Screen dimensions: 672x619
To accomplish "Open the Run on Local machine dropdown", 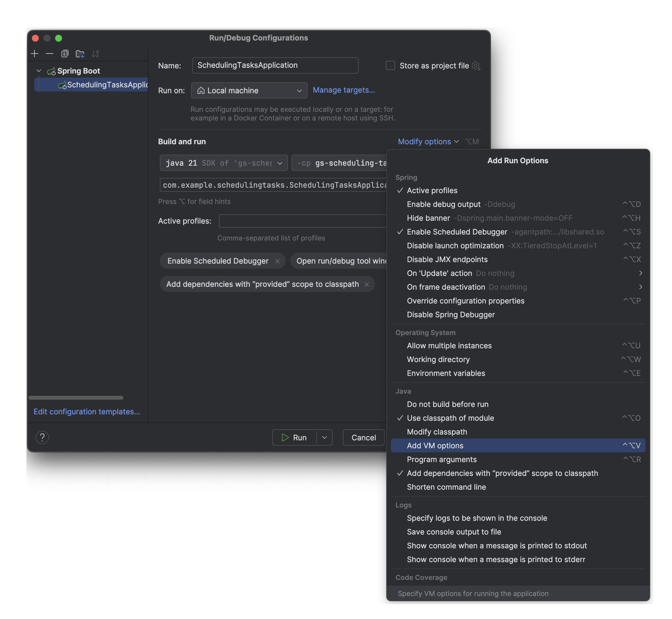I will pyautogui.click(x=249, y=90).
